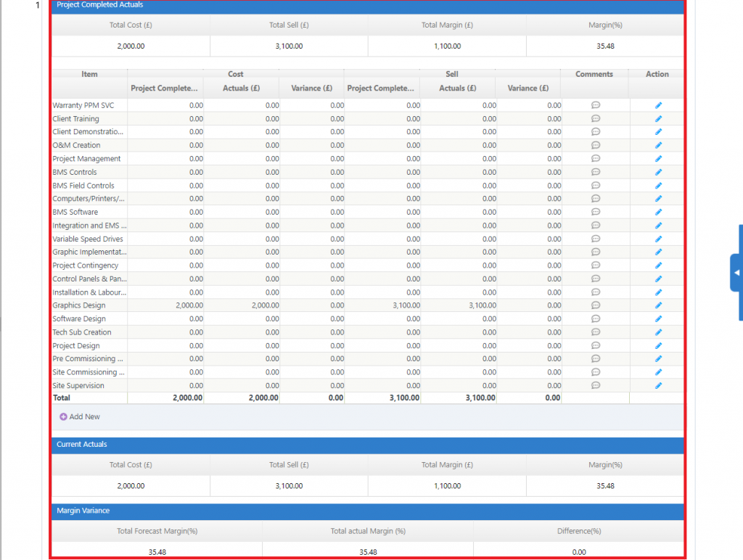Edit the Integration and EMS row
Viewport: 743px width, 560px height.
click(658, 226)
